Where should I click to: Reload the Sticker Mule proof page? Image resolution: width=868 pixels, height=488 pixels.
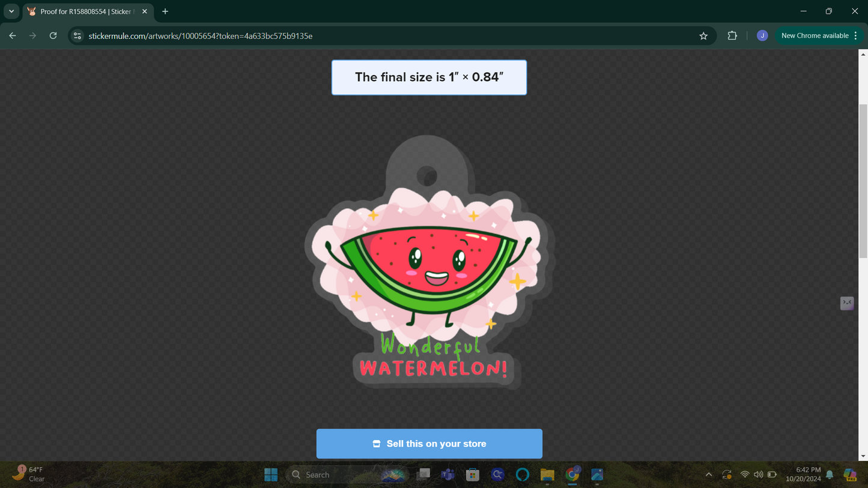click(x=53, y=36)
